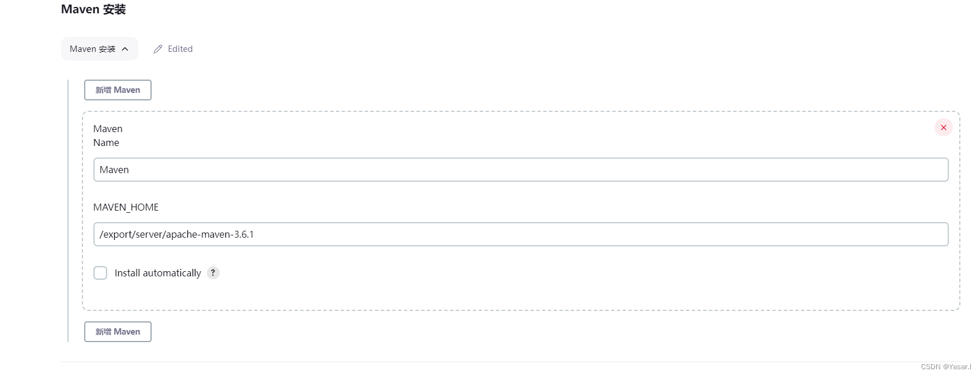Screen dimensions: 980x375
Task: Click the edit pencil near Maven 安装 header
Action: (x=158, y=49)
